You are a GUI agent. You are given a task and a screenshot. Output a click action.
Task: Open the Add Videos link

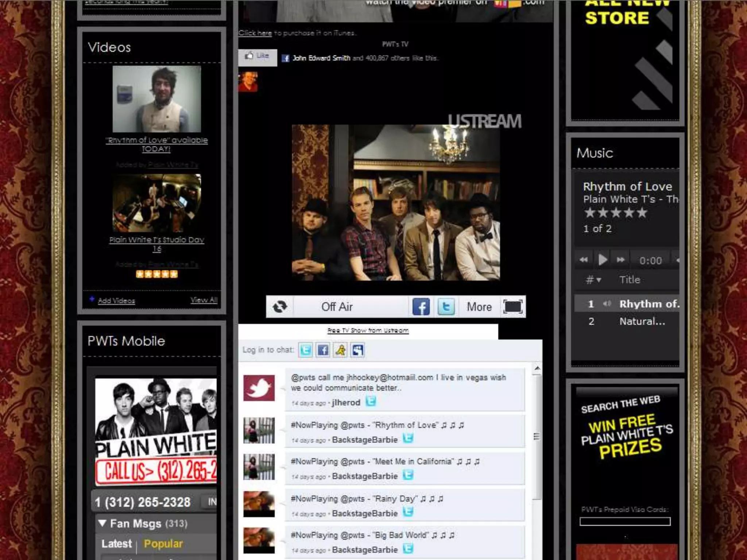click(116, 301)
